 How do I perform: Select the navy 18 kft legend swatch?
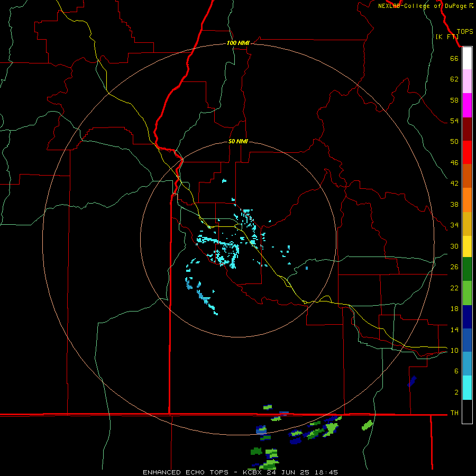point(467,317)
